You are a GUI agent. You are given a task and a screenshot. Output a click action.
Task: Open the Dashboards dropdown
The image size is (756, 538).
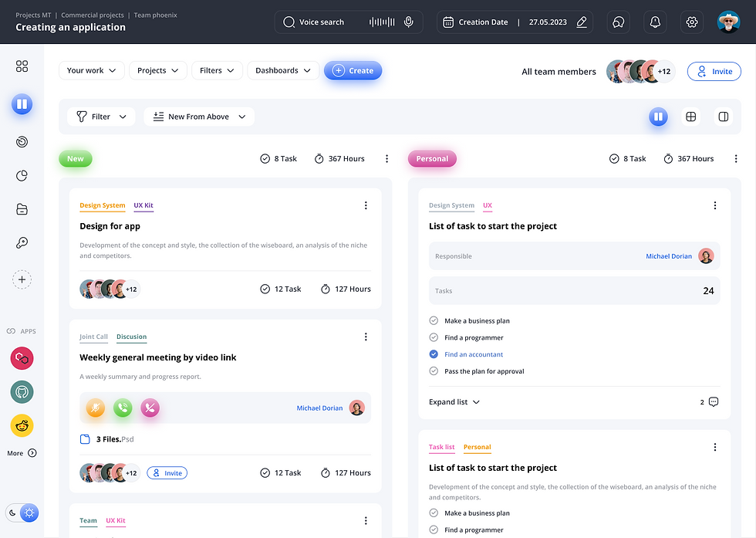pos(282,69)
